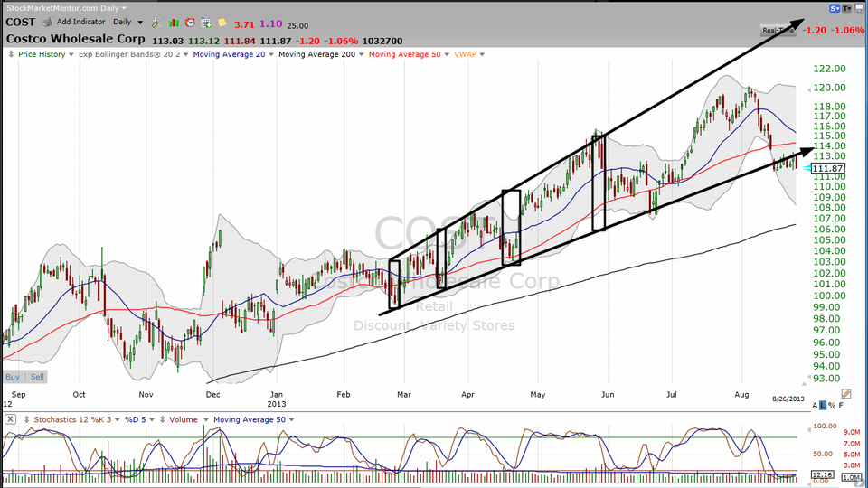Click the calendar add icon
This screenshot has width=868, height=488.
point(206,23)
